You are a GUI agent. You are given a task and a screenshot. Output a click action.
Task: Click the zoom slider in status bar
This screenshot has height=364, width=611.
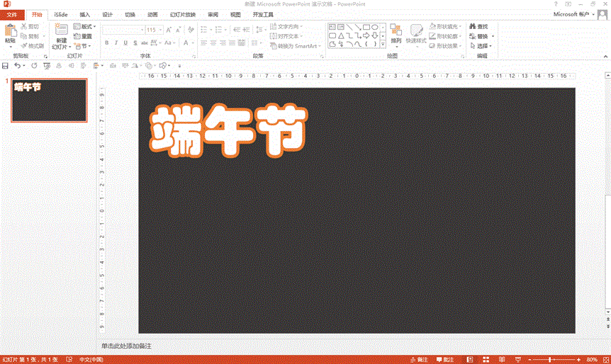tap(550, 359)
